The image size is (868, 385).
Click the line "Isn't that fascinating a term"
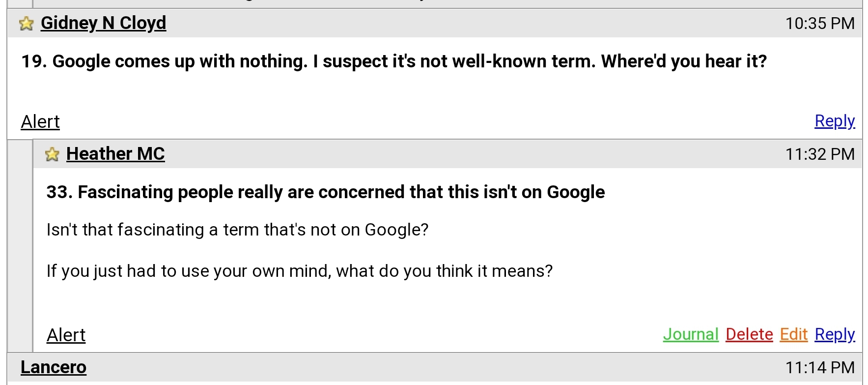(237, 230)
